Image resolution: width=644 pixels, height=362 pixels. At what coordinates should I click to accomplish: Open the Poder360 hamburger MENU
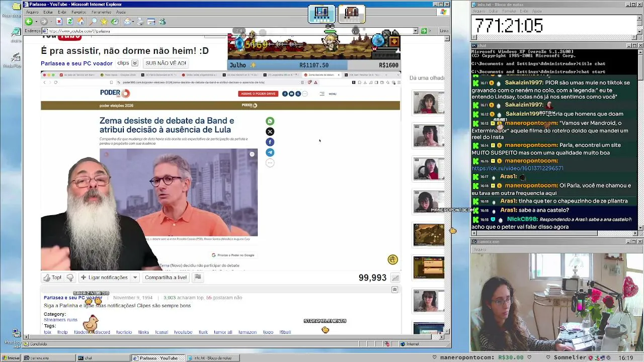click(x=328, y=94)
